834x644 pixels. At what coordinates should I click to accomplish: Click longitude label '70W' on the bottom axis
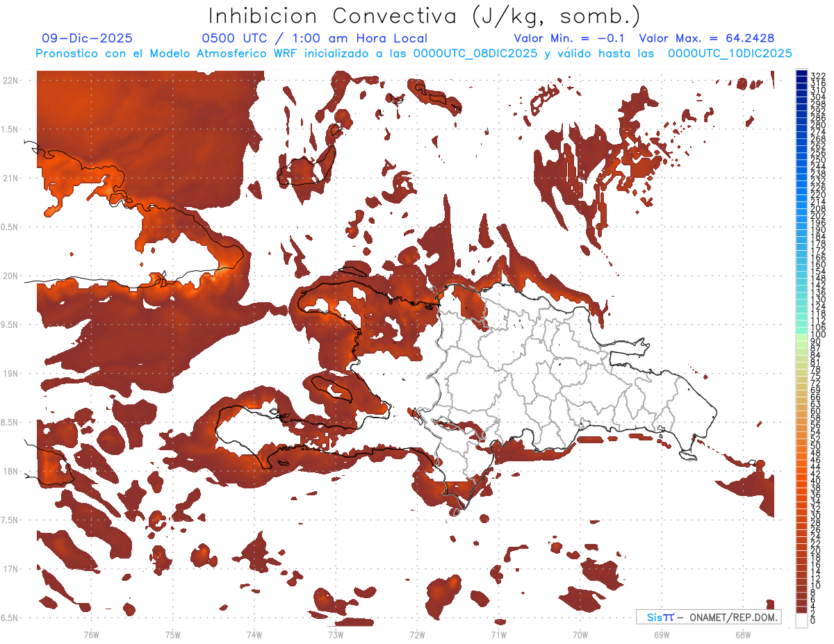580,634
